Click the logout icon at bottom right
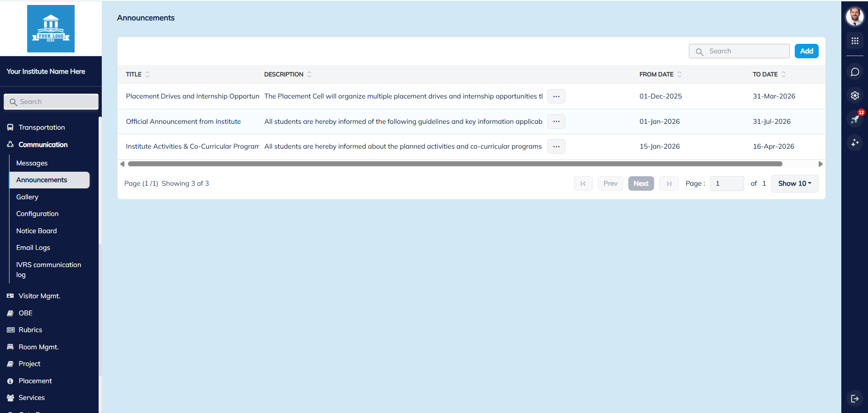The image size is (868, 413). tap(854, 398)
